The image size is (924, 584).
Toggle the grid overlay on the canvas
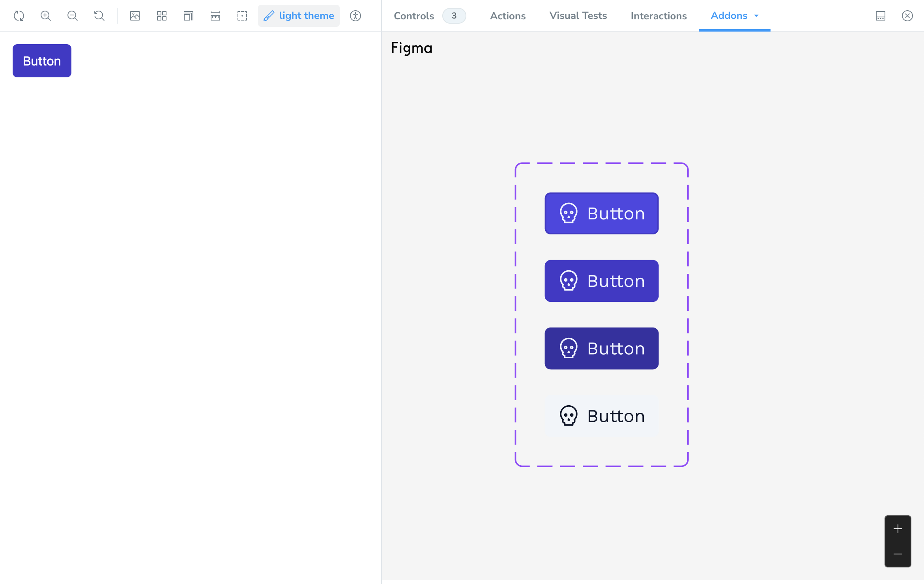tap(161, 16)
